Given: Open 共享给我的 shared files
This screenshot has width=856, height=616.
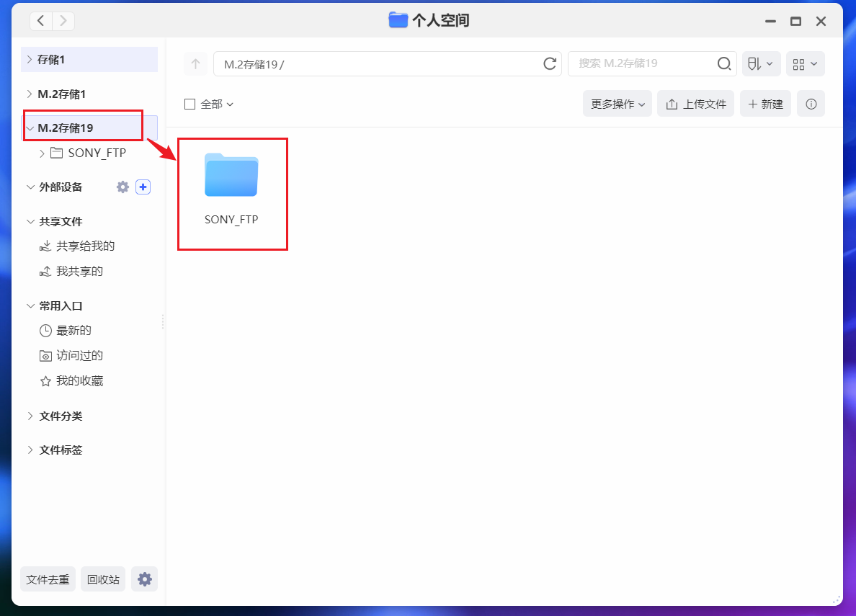Looking at the screenshot, I should [85, 246].
